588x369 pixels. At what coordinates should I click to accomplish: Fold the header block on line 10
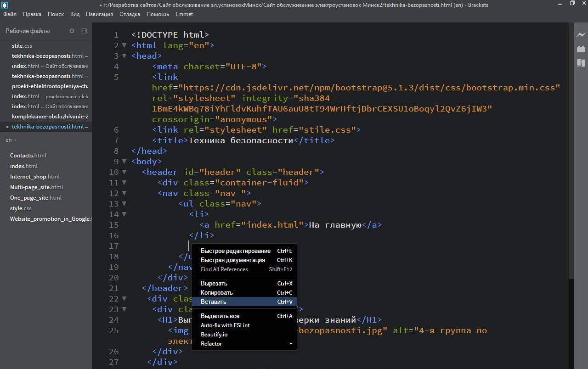point(124,172)
